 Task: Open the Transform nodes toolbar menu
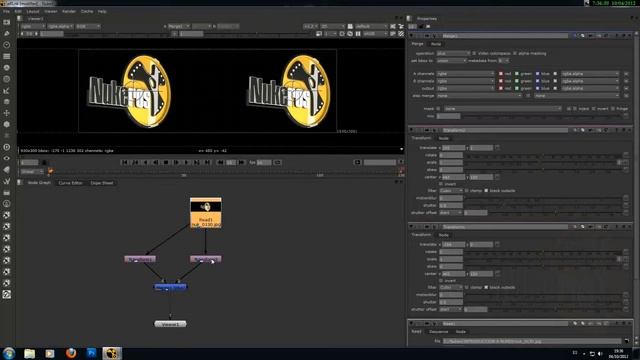coord(7,113)
